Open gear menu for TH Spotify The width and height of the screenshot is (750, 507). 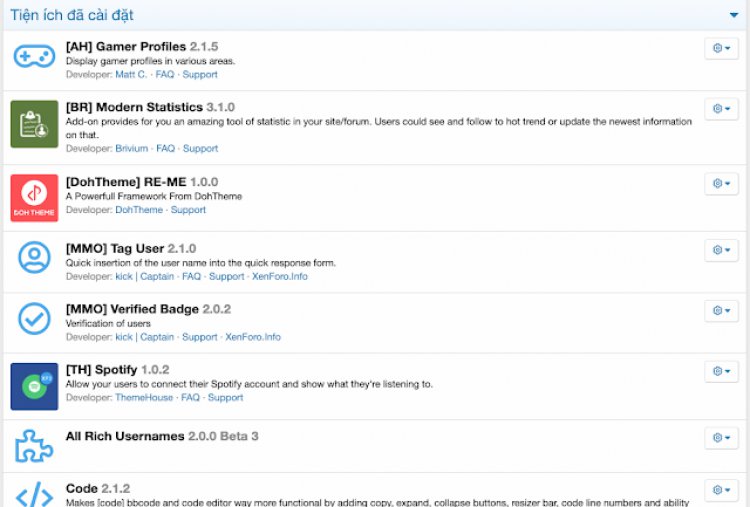point(721,371)
